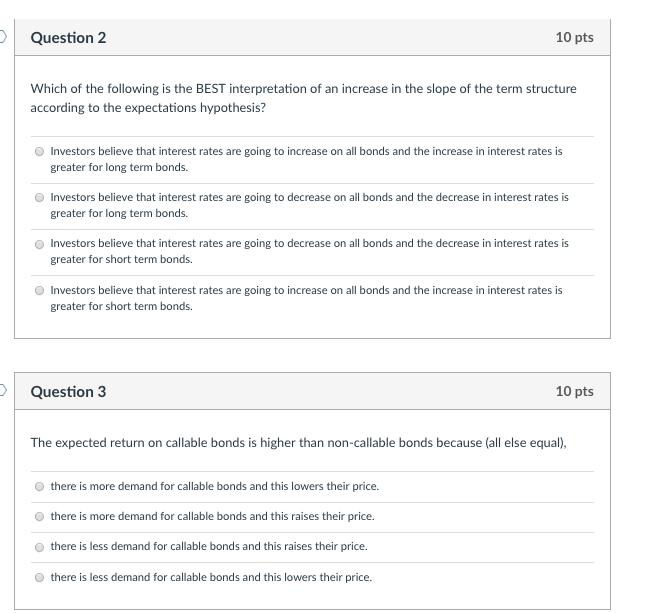Choose radio: less demand lowers callable bond price
Viewport: 665px width, 613px height.
(39, 577)
